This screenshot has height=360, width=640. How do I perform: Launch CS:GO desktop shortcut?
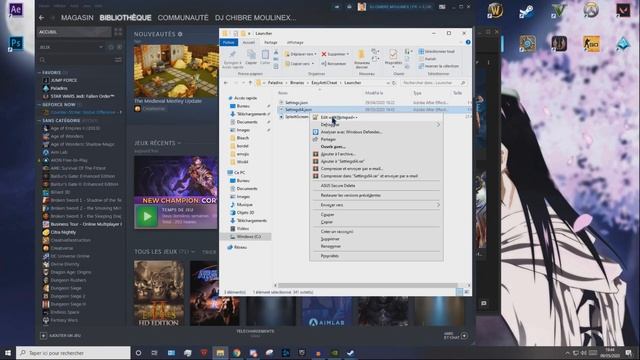591,43
